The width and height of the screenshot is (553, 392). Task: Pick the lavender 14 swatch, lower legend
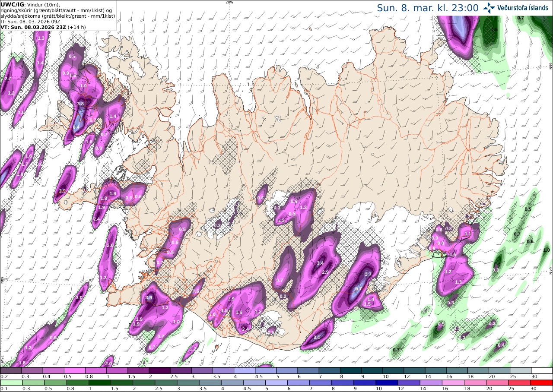tap(431, 383)
